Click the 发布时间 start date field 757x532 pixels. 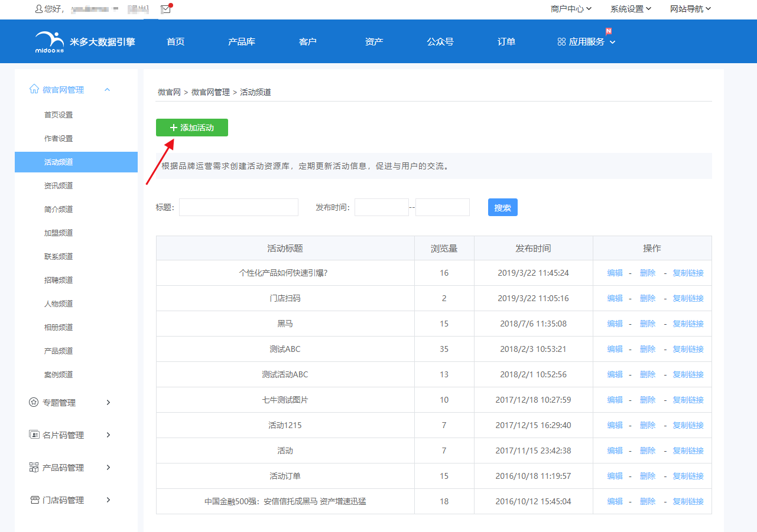382,207
